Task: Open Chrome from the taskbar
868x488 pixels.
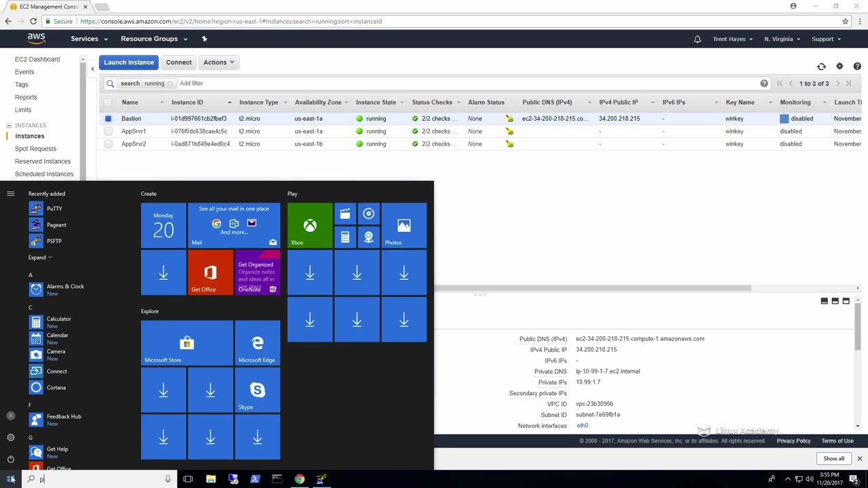Action: tap(299, 479)
